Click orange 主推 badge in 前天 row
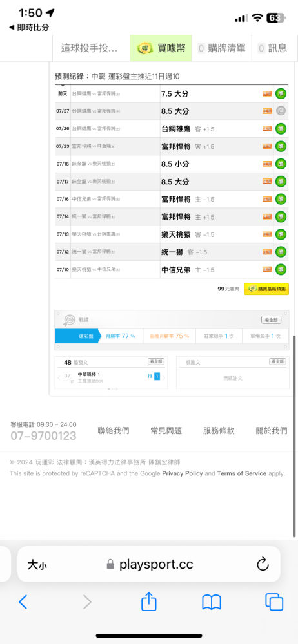The height and width of the screenshot is (644, 298). pos(268,94)
